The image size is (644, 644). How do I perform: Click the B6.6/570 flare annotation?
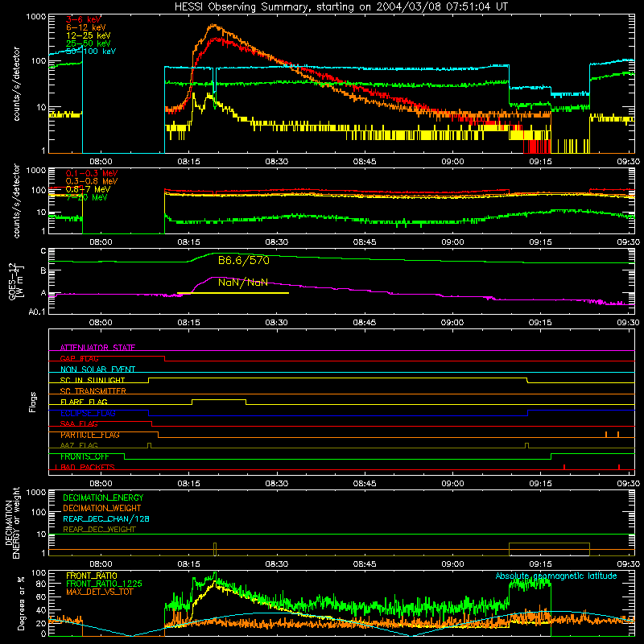[244, 260]
